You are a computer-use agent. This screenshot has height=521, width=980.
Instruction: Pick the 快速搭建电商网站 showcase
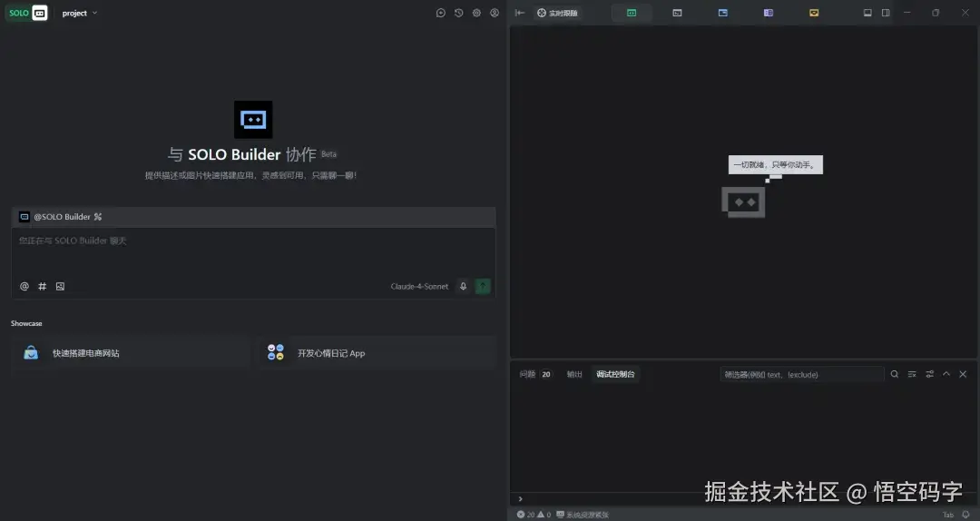(130, 353)
